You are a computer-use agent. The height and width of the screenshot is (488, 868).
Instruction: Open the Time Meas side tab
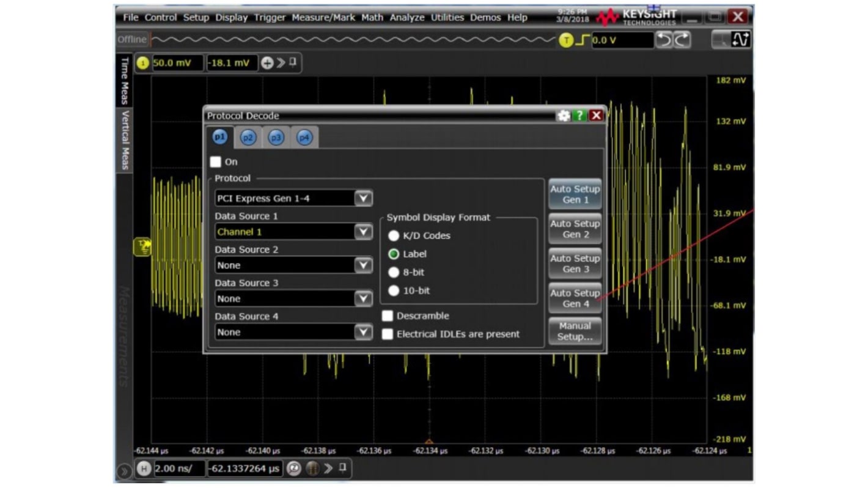(124, 81)
